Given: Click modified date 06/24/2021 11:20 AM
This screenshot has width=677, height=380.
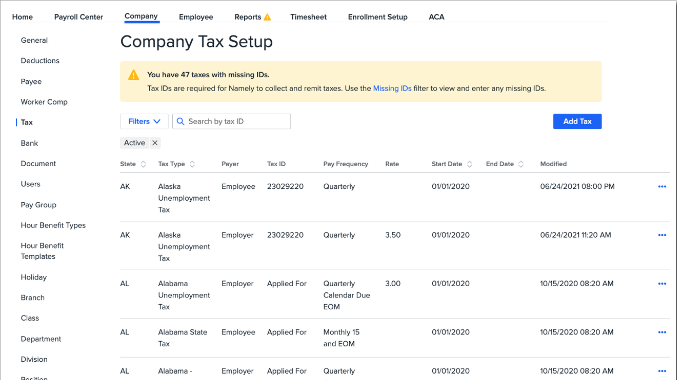Looking at the screenshot, I should (x=576, y=235).
